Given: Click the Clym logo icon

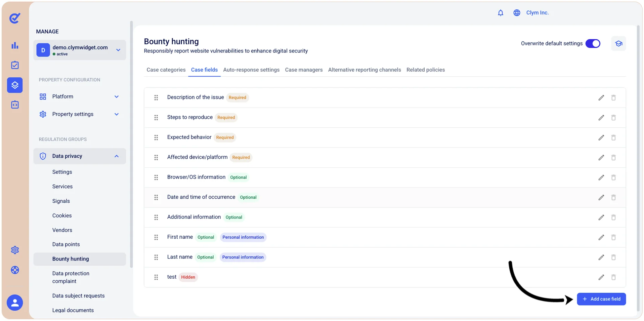Looking at the screenshot, I should pos(15,18).
